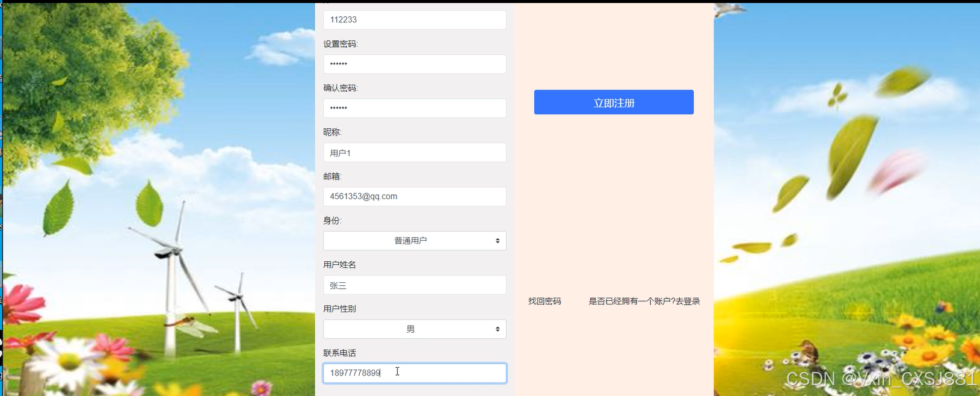Viewport: 980px width, 396px height.
Task: Click the 昵称 field with 用户1
Action: coord(414,152)
